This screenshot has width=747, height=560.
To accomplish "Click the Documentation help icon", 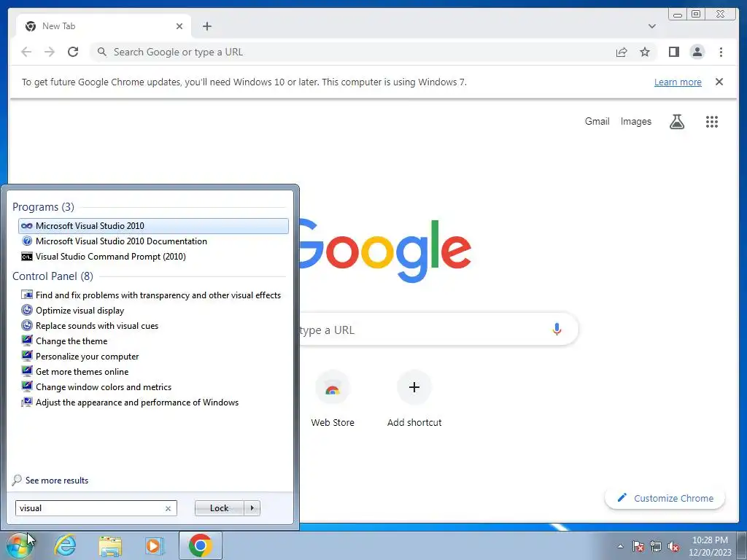I will click(x=27, y=241).
